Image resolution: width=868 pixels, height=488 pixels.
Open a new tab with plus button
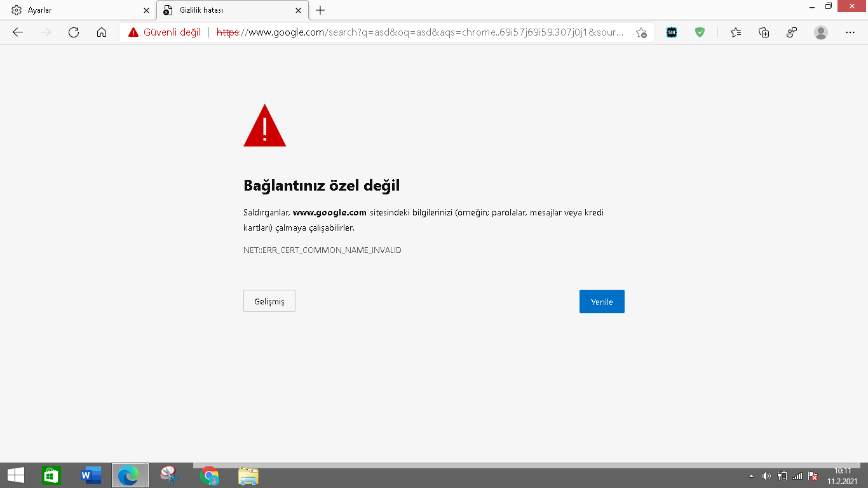[x=320, y=10]
